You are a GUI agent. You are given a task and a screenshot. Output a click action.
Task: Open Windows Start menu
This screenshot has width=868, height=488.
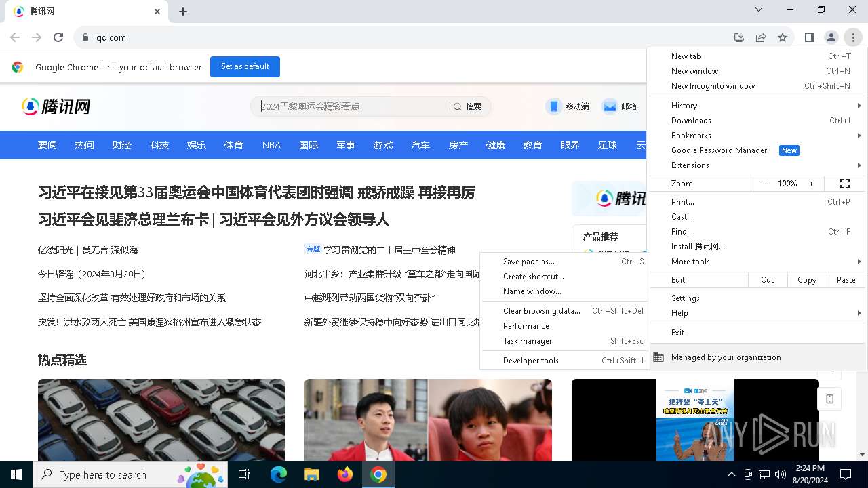[16, 474]
